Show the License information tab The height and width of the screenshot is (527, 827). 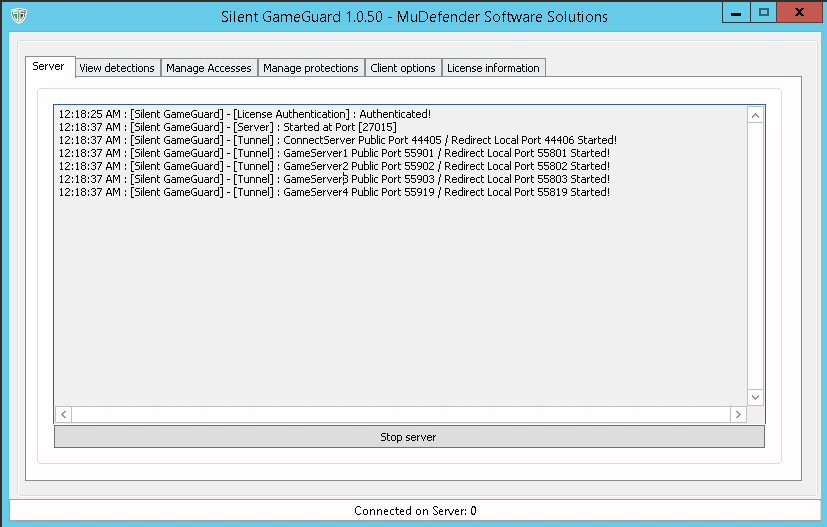[493, 68]
